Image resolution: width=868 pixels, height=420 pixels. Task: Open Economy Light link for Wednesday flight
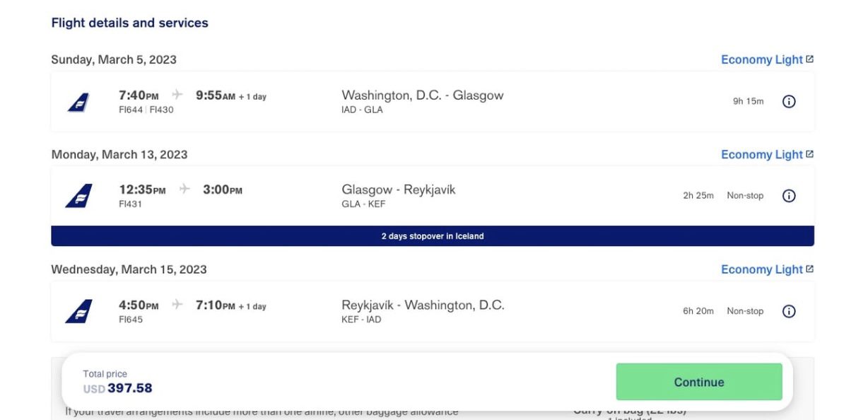coord(761,269)
